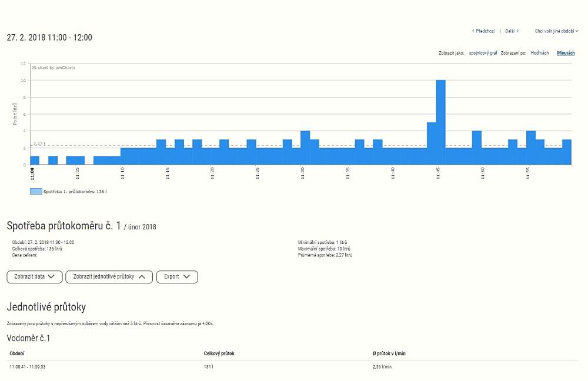Expand the Zobrazit data section

coord(34,277)
